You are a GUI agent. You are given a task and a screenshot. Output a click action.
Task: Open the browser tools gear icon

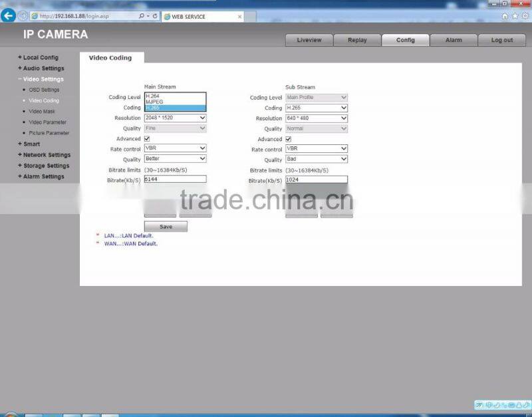pos(523,16)
